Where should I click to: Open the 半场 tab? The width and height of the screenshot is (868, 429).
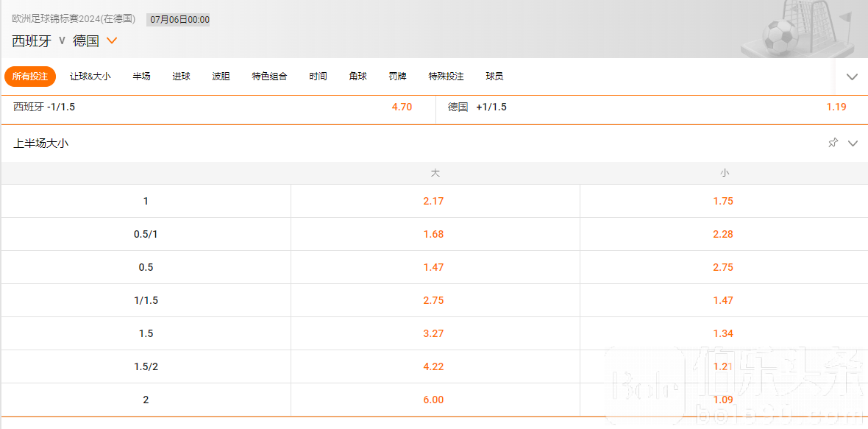click(141, 77)
